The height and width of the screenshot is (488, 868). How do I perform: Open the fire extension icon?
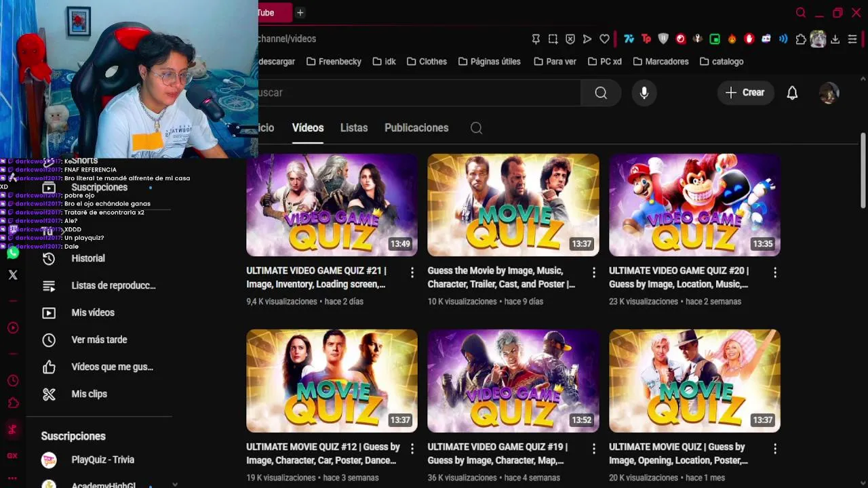(x=732, y=39)
